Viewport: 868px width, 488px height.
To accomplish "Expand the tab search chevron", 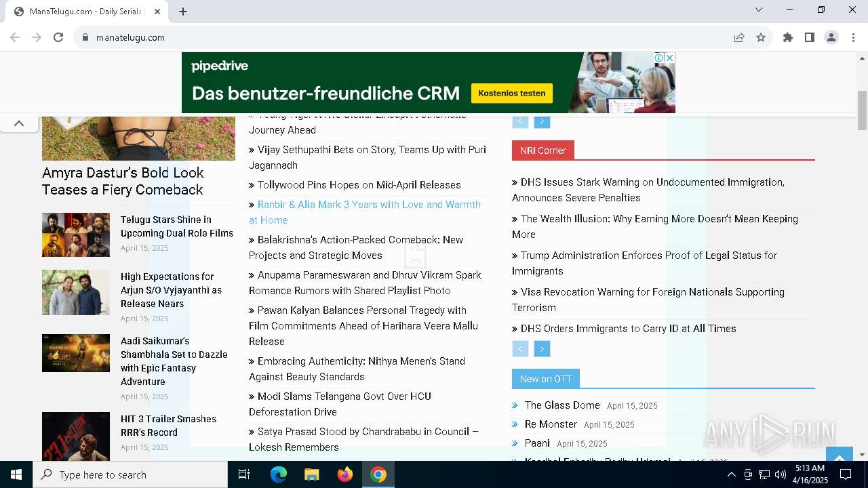I will tap(759, 9).
